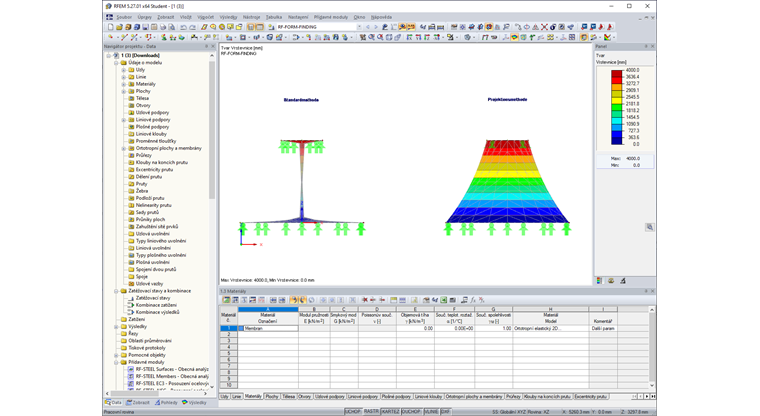Open the Přídavné moduly menu
The image size is (760, 416).
(331, 17)
